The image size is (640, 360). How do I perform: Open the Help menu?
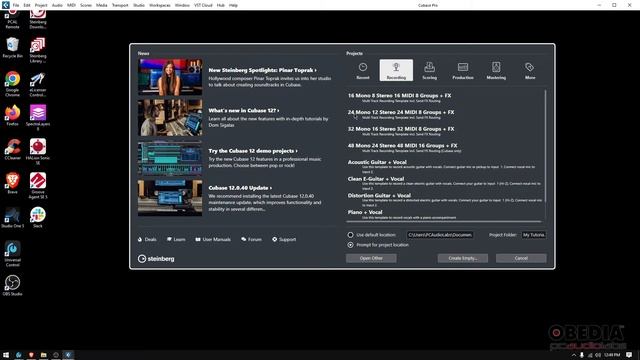pyautogui.click(x=233, y=5)
